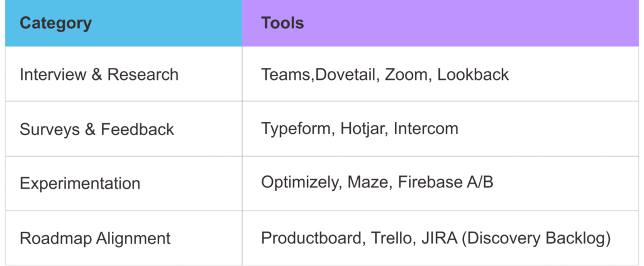644x266 pixels.
Task: Click the Intercom tool name
Action: pyautogui.click(x=426, y=130)
